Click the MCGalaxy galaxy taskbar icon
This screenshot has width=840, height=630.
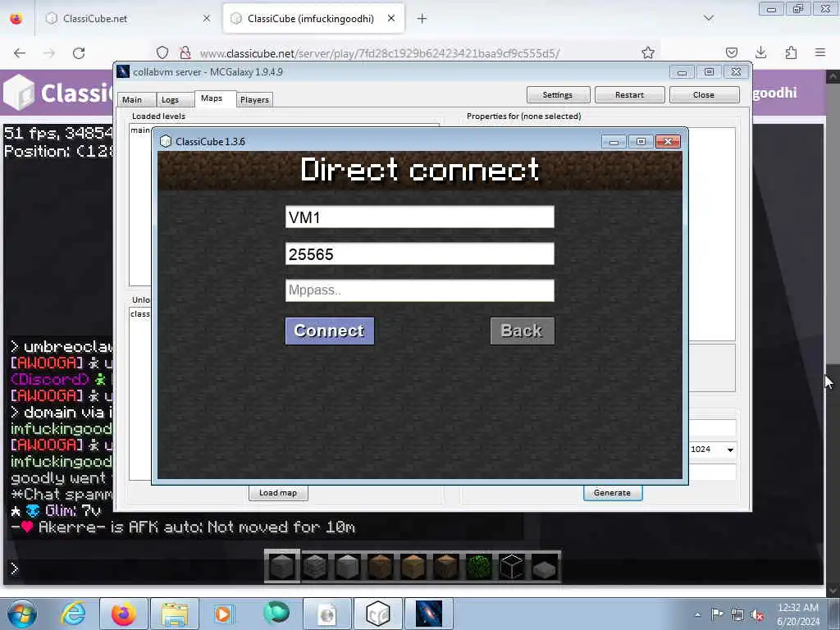pos(429,614)
